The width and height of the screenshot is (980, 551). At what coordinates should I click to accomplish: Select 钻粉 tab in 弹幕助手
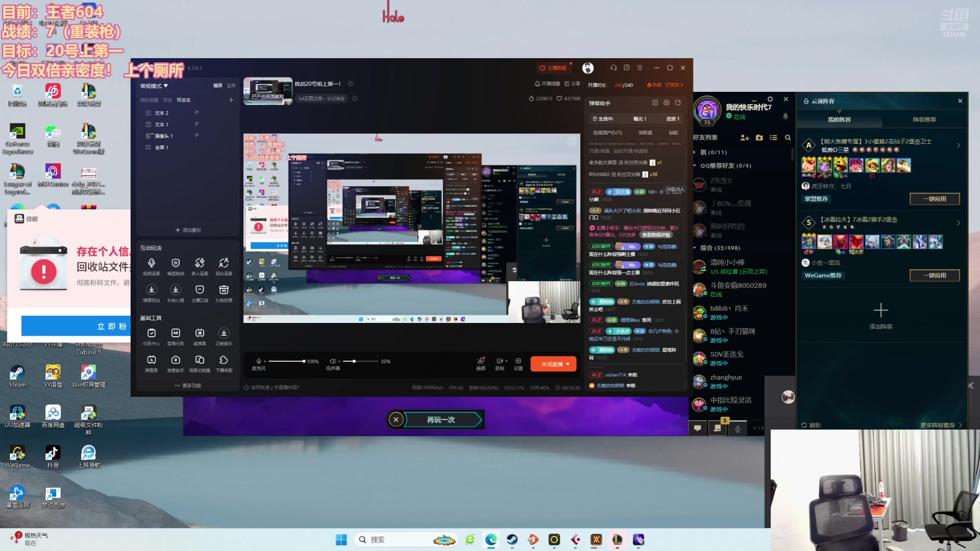[x=674, y=133]
